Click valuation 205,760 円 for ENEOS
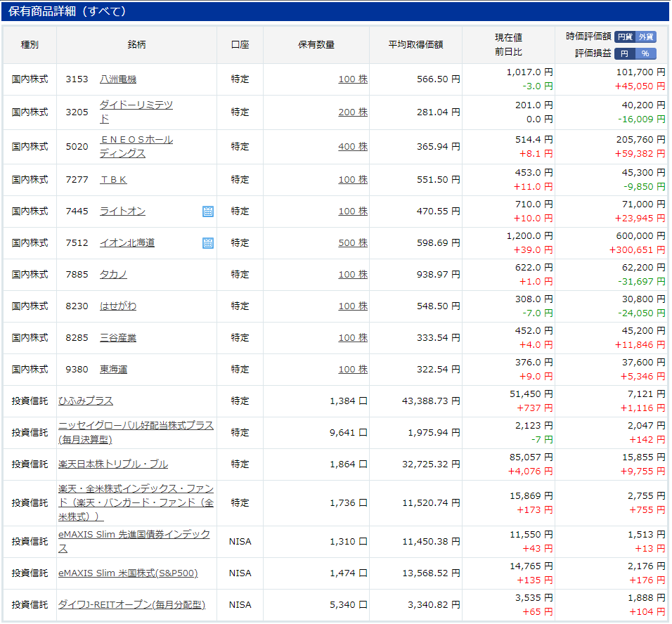Image resolution: width=672 pixels, height=624 pixels. pos(640,140)
